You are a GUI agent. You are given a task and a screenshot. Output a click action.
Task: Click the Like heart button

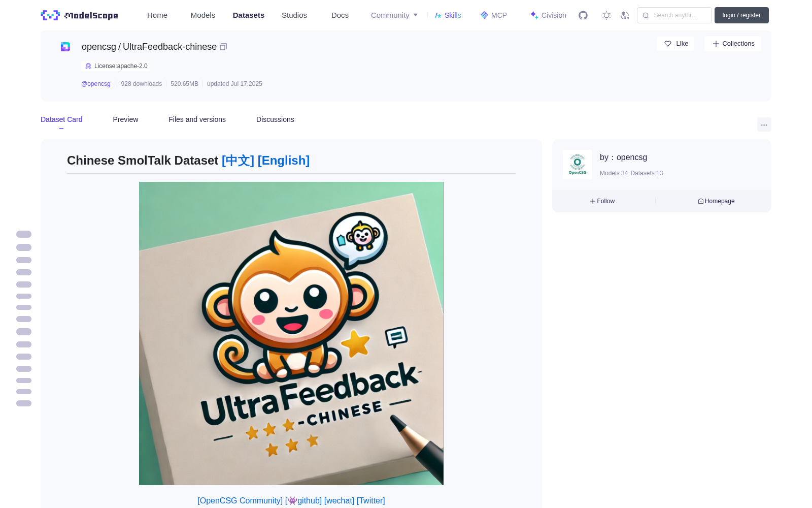pos(675,44)
